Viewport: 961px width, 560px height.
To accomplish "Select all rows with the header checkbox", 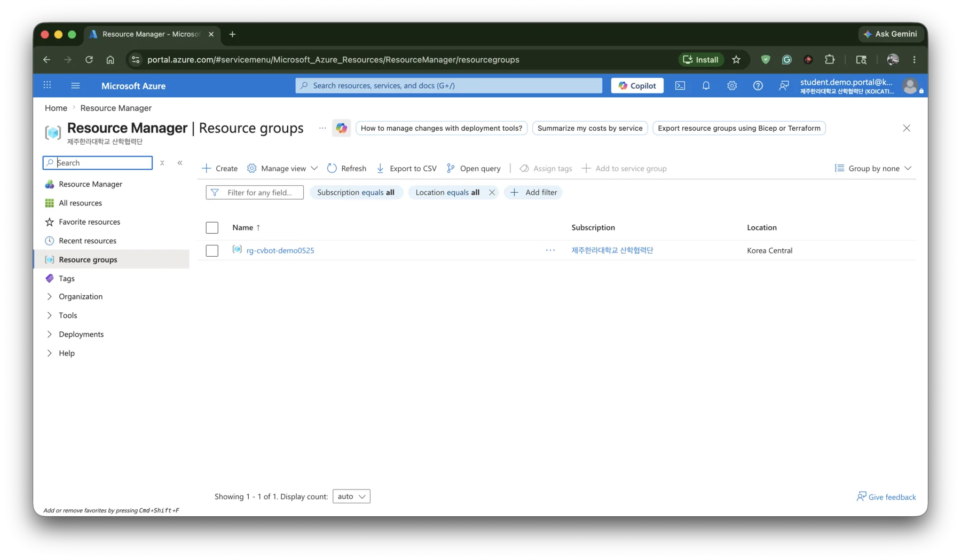I will [212, 228].
